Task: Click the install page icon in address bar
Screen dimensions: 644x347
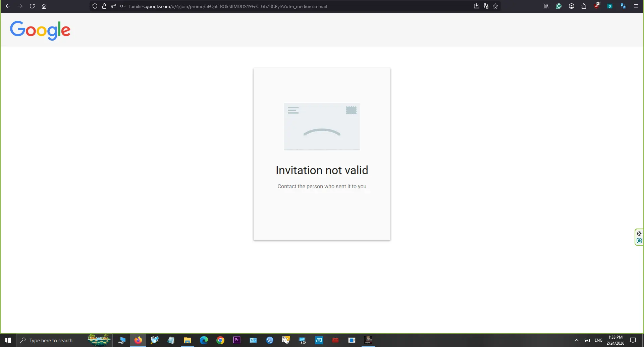Action: pos(476,6)
